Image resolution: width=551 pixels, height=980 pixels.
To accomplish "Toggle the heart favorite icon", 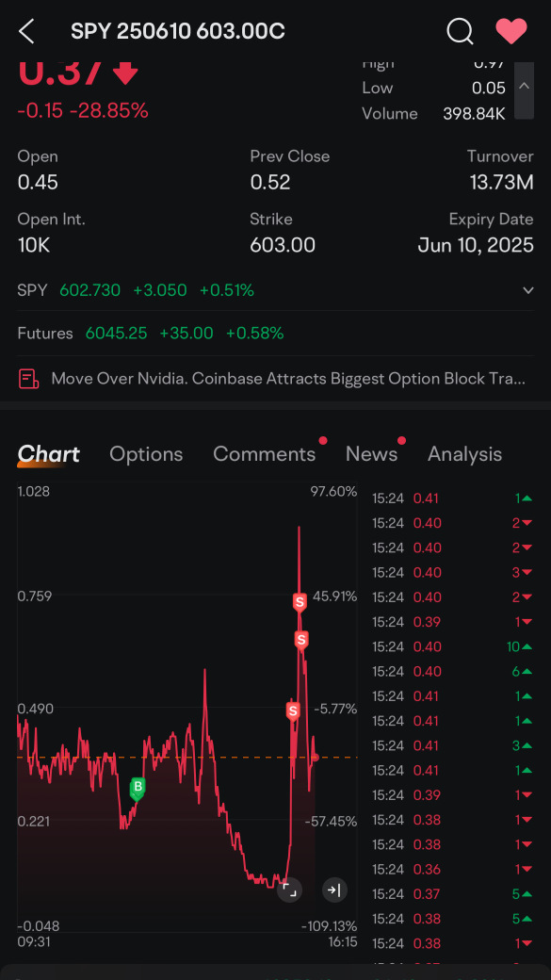I will [x=511, y=31].
